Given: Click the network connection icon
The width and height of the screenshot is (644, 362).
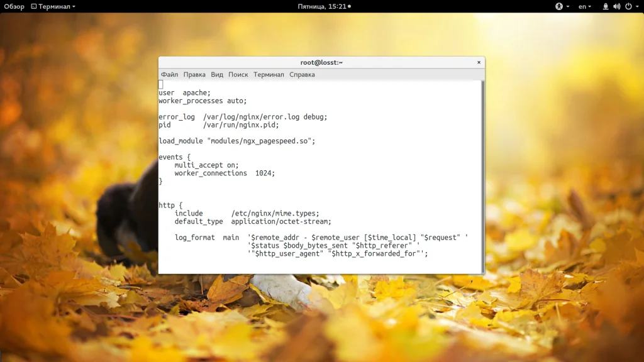Looking at the screenshot, I should [606, 6].
